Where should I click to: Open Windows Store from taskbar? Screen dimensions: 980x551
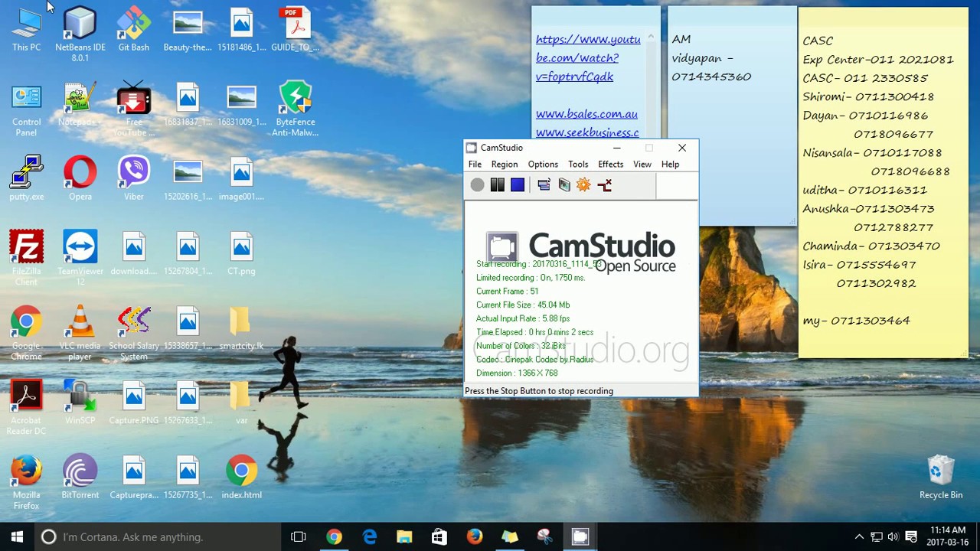point(439,537)
